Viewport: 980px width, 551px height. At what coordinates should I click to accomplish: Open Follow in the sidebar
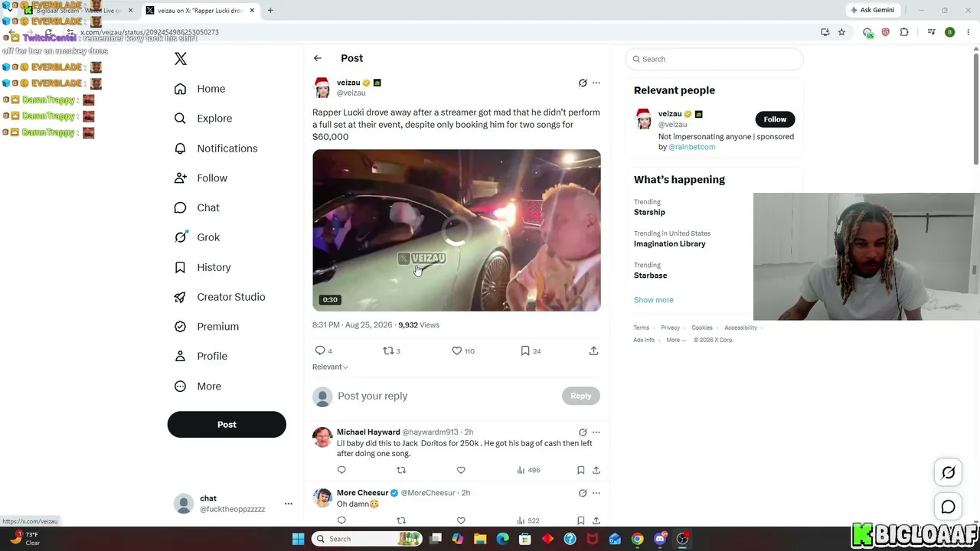(201, 178)
